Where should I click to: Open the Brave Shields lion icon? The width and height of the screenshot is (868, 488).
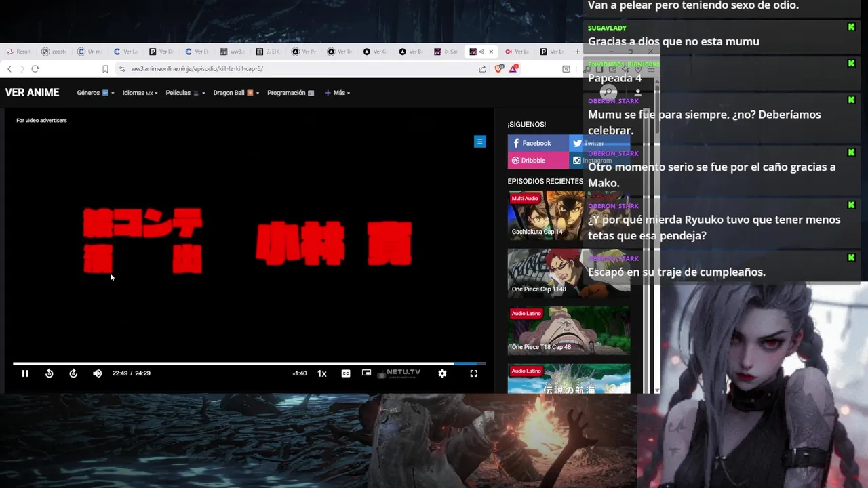click(x=499, y=68)
